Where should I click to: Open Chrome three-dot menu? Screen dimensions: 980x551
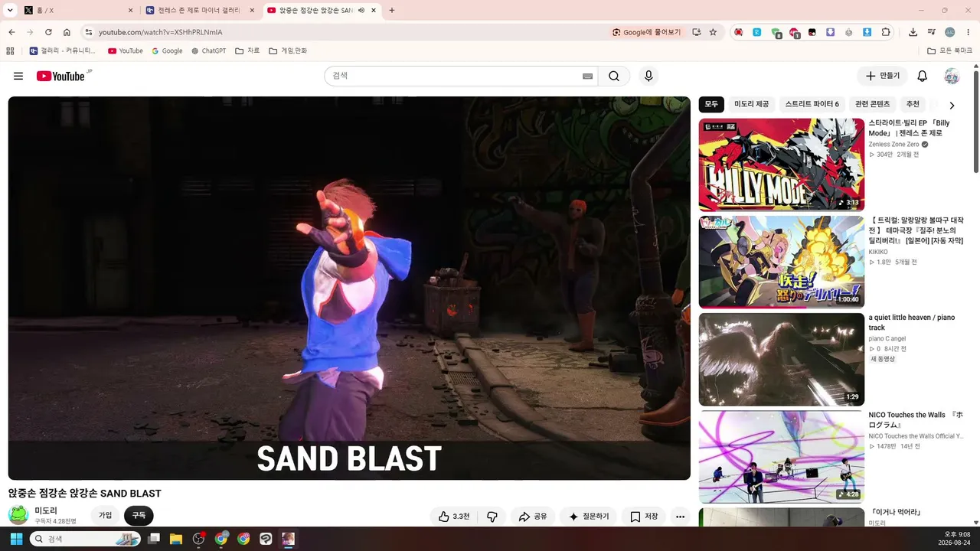tap(969, 32)
